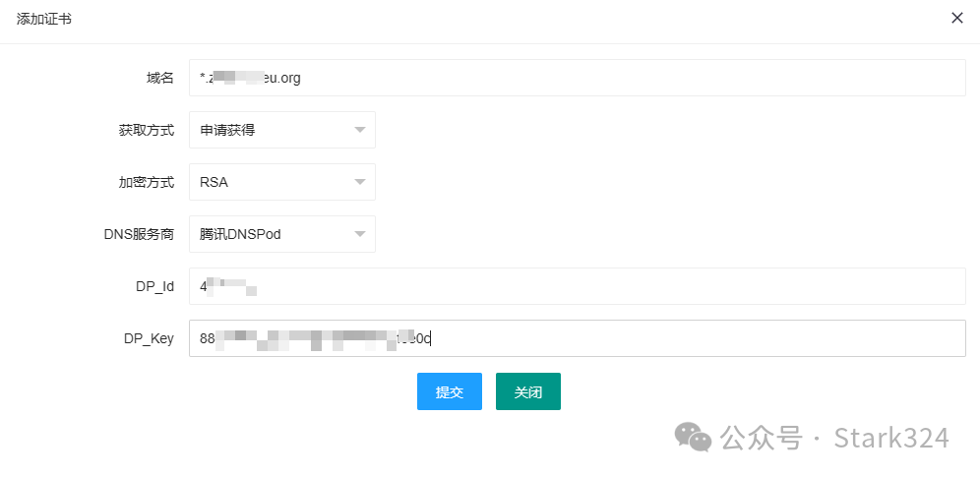980x477 pixels.
Task: Click the WeChat logo in the watermark
Action: tap(694, 438)
